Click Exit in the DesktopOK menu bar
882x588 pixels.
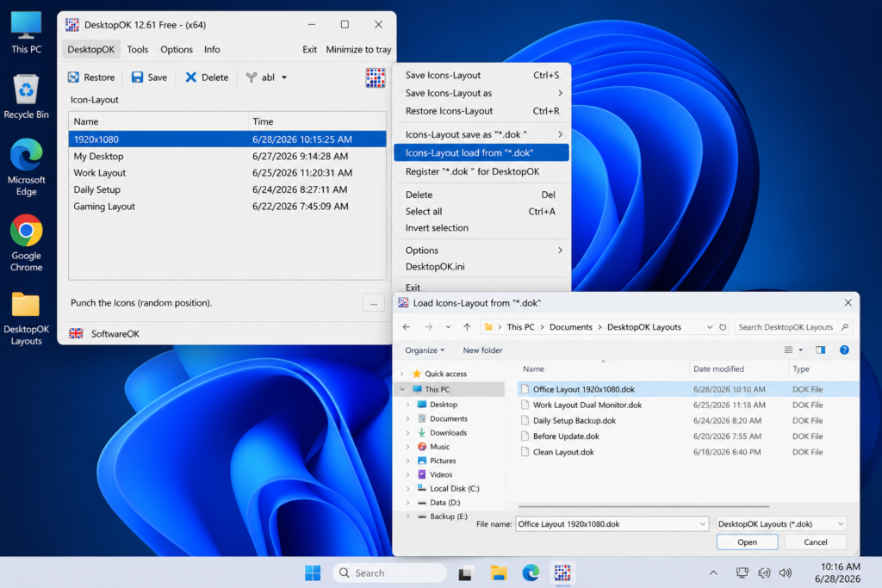pos(309,49)
